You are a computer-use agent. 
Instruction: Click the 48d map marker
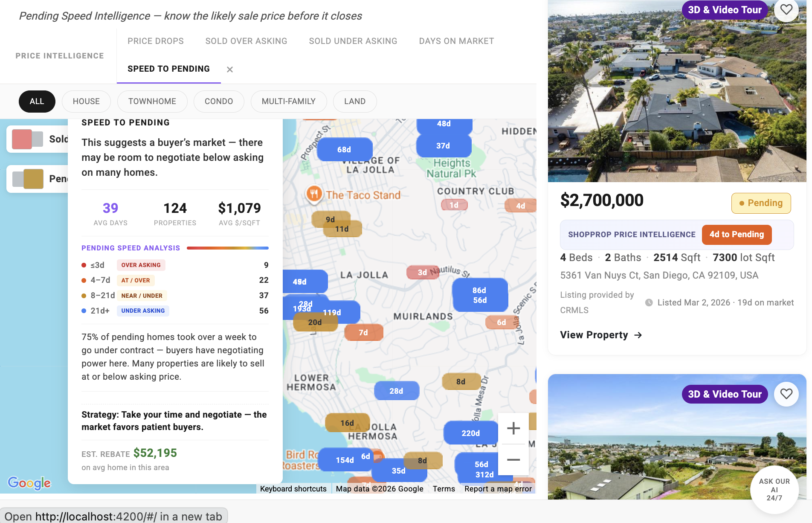(x=444, y=125)
